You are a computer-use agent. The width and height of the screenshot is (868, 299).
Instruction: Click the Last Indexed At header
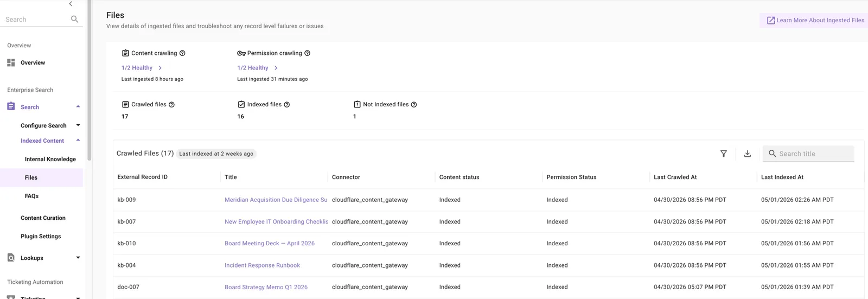point(782,177)
